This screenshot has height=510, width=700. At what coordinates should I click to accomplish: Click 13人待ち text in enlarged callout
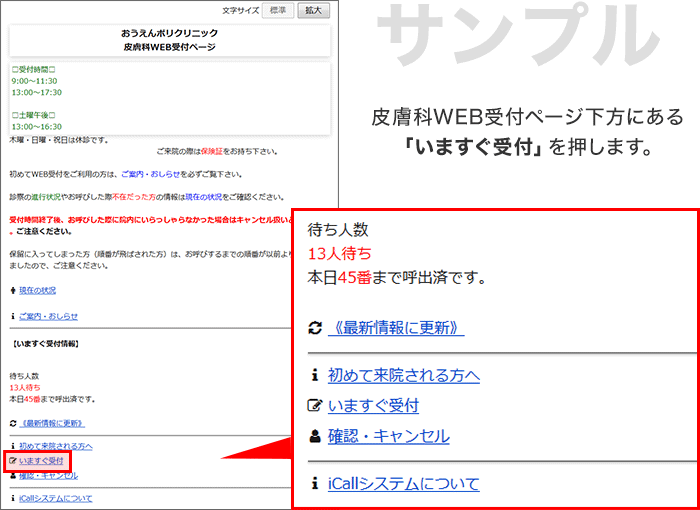[x=340, y=254]
